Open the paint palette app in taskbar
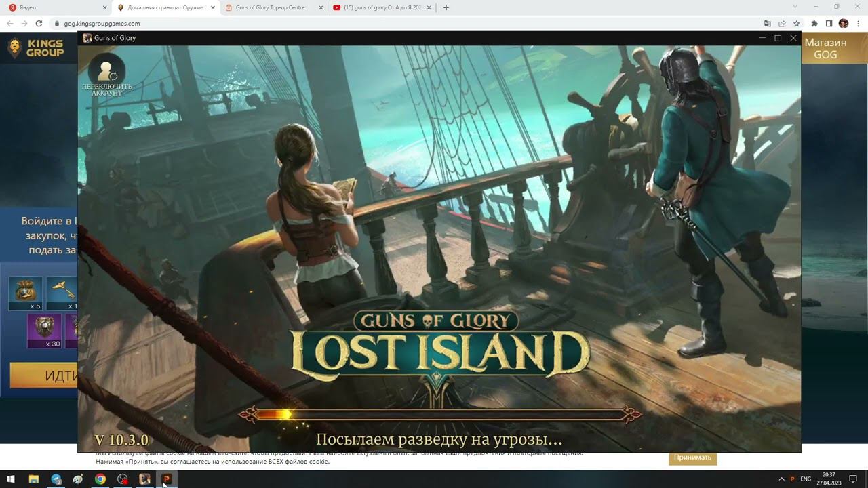Screen dimensions: 868x488 point(78,479)
